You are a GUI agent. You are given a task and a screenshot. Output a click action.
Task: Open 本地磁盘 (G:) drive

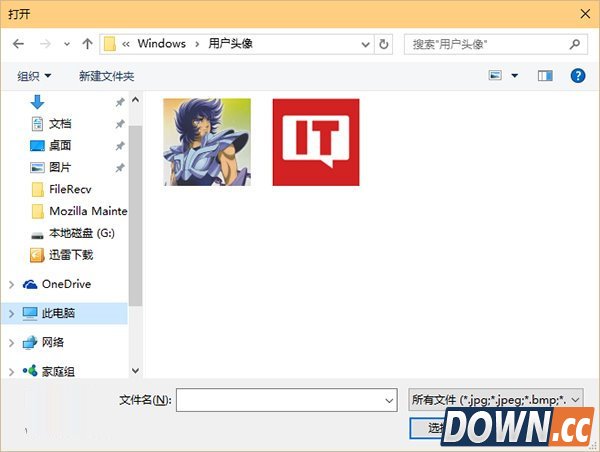pos(72,233)
